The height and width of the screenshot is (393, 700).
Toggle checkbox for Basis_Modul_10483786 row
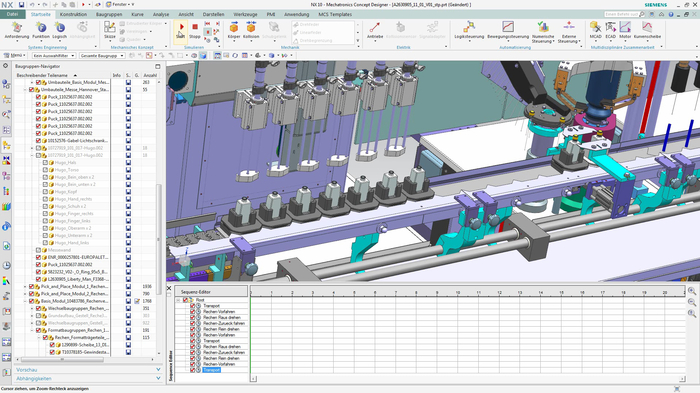31,301
